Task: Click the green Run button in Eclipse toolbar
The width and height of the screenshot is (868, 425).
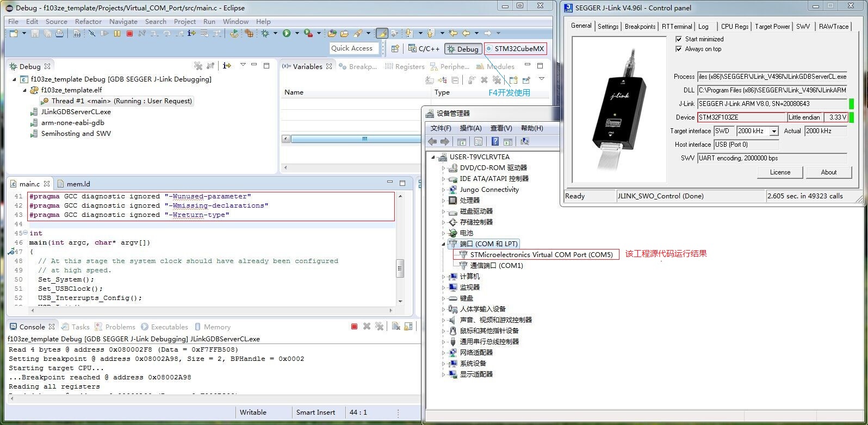Action: click(287, 34)
